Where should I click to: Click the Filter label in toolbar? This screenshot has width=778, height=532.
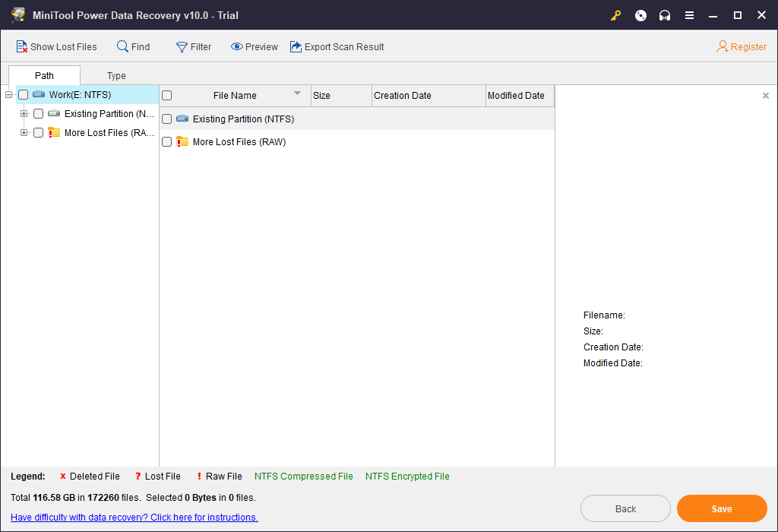tap(201, 46)
